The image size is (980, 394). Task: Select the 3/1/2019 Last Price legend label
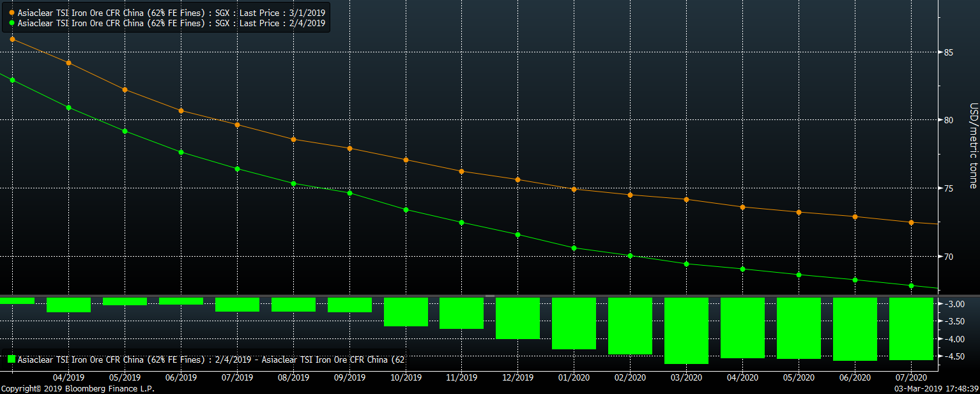coord(171,13)
